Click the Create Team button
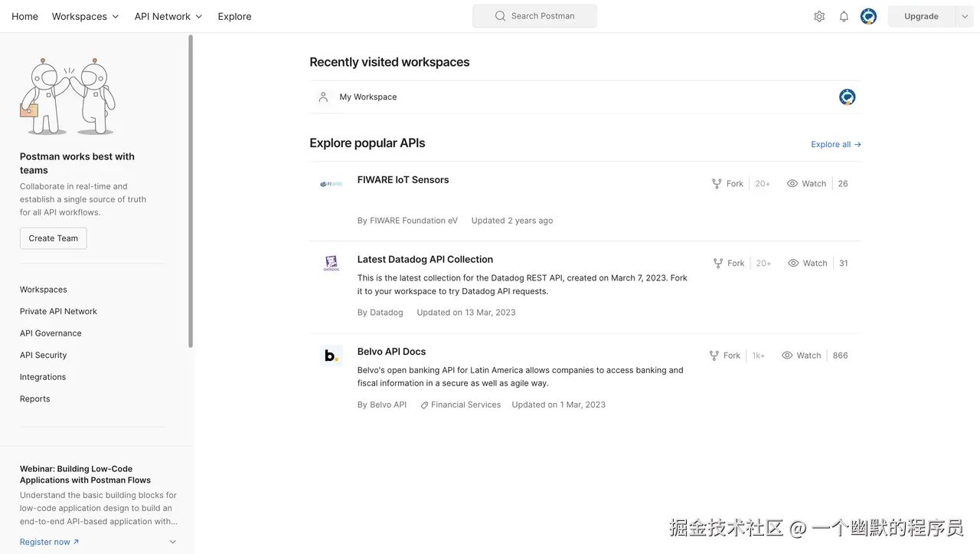This screenshot has width=980, height=554. click(x=54, y=238)
